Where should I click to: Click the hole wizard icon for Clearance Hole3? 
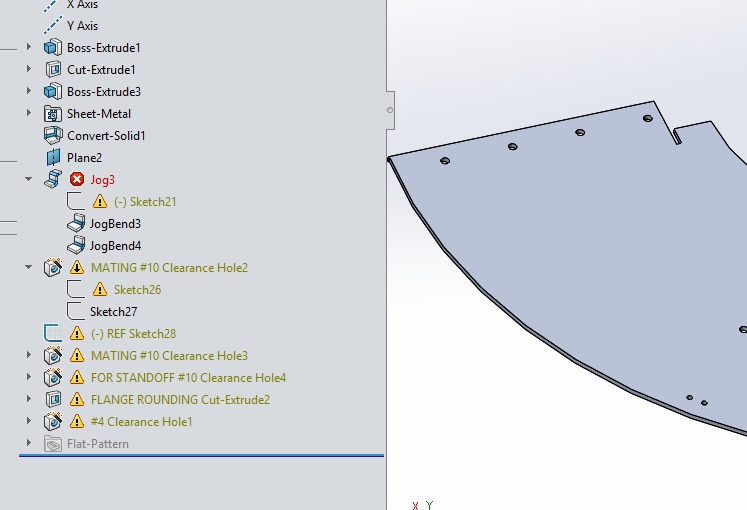(53, 356)
